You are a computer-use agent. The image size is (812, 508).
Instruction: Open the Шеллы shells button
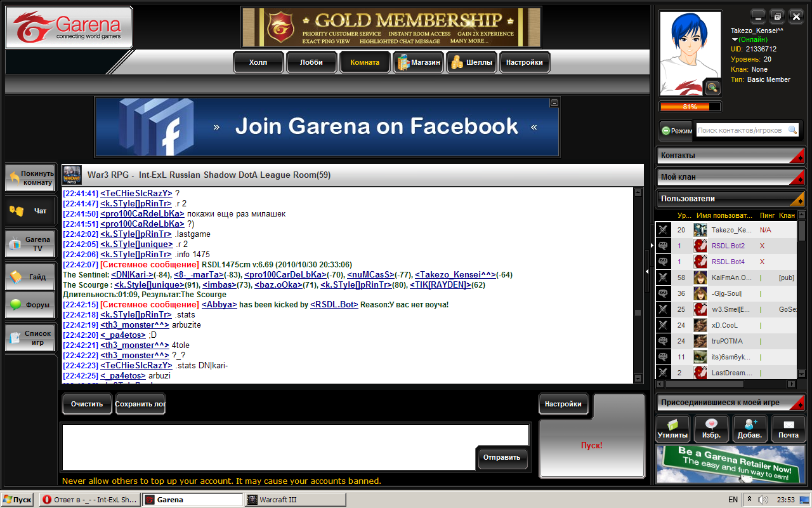[471, 63]
